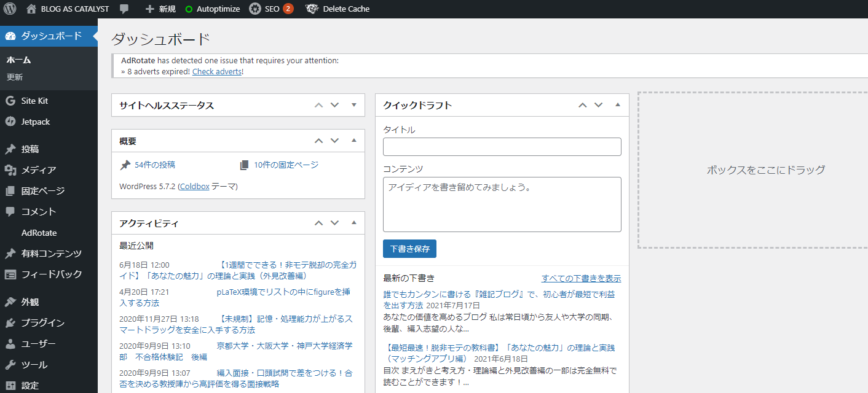Move the Quick Draft panel up
Viewport: 868px width, 393px height.
(583, 105)
